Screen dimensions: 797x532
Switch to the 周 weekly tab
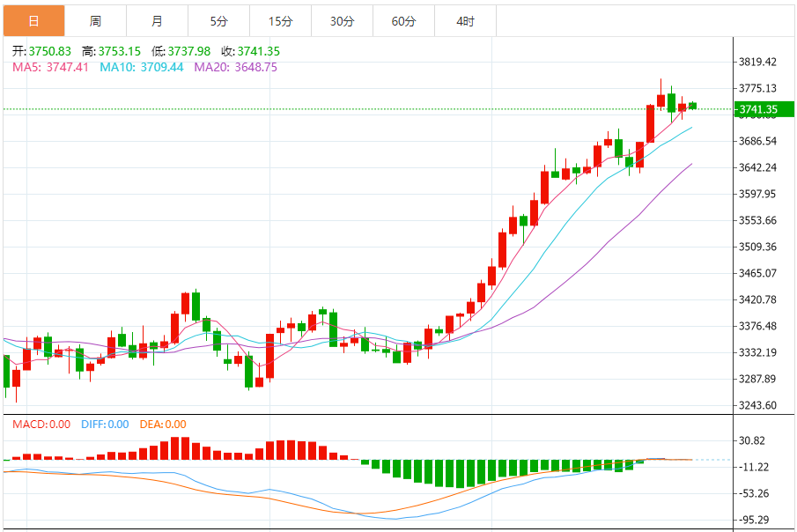(95, 20)
